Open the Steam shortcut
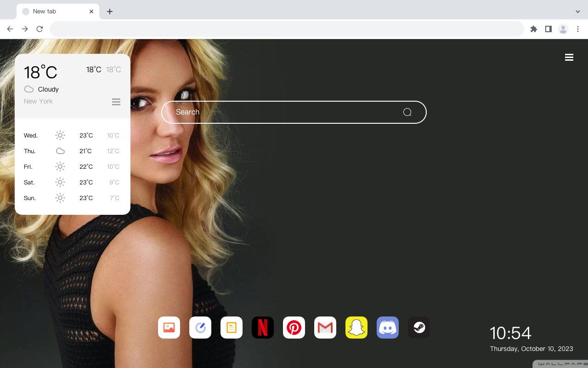 point(419,328)
